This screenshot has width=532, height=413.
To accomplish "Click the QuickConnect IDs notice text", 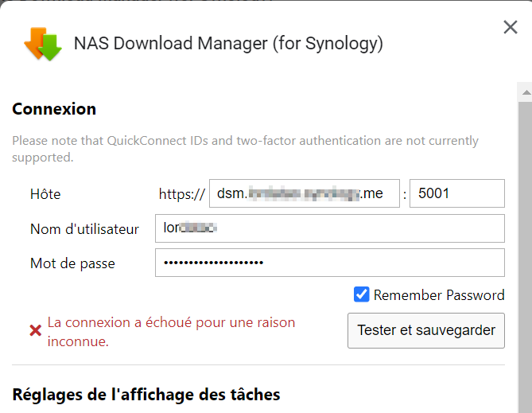I will [245, 149].
